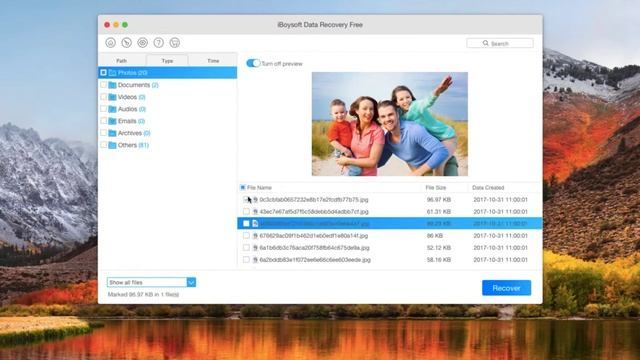
Task: Check the Archives category checkbox
Action: [103, 133]
